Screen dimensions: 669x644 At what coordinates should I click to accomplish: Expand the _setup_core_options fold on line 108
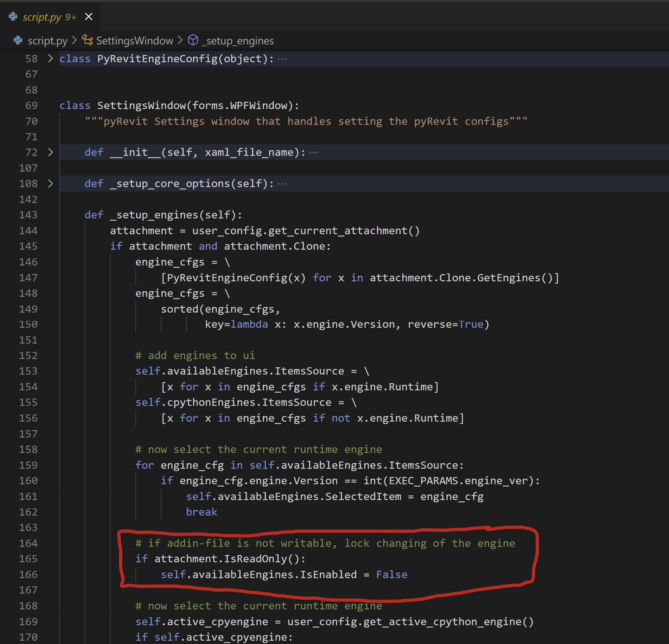click(50, 183)
